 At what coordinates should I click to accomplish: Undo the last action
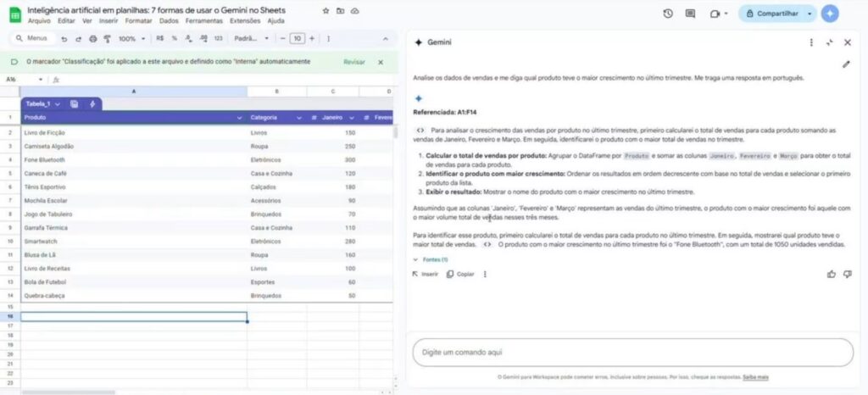pyautogui.click(x=64, y=39)
